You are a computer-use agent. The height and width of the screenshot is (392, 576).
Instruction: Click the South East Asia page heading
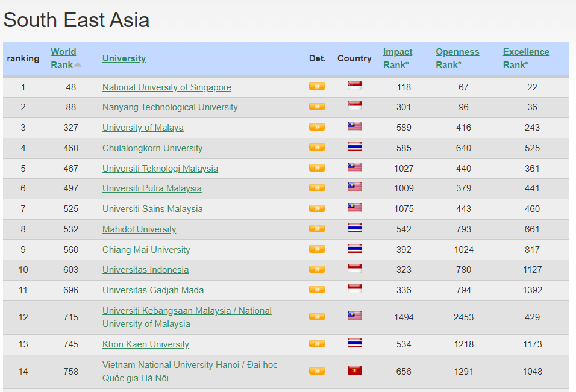tap(77, 20)
